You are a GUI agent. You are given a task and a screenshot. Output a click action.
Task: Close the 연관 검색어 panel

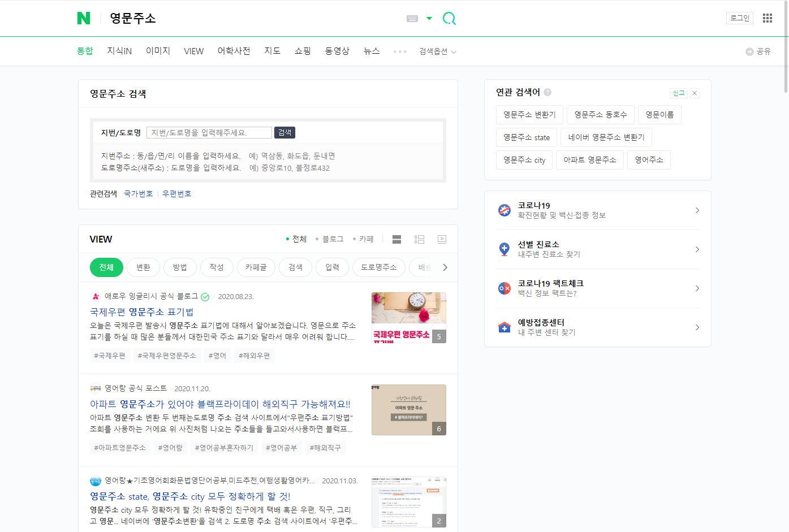(x=695, y=93)
